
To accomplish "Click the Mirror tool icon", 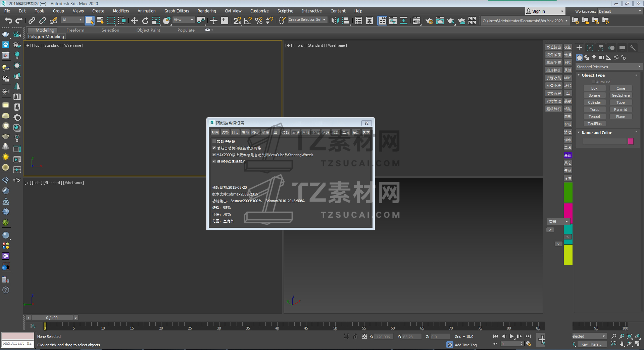I will tap(335, 21).
